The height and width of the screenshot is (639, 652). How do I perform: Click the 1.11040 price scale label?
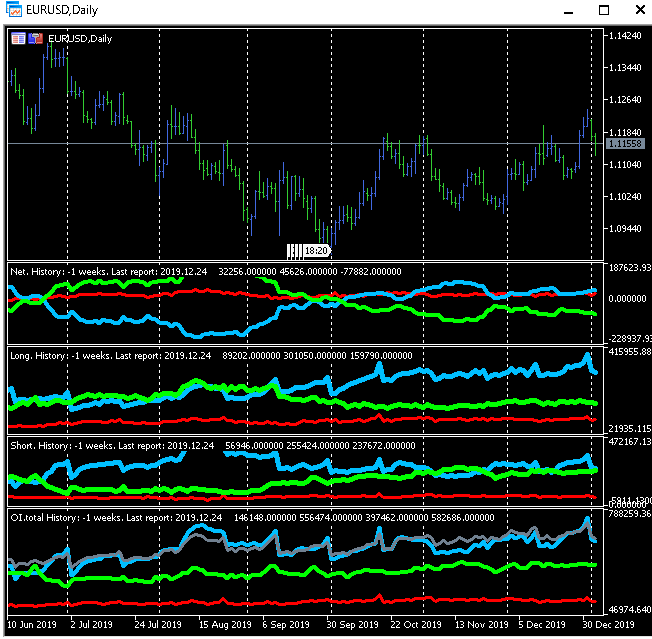tap(625, 165)
